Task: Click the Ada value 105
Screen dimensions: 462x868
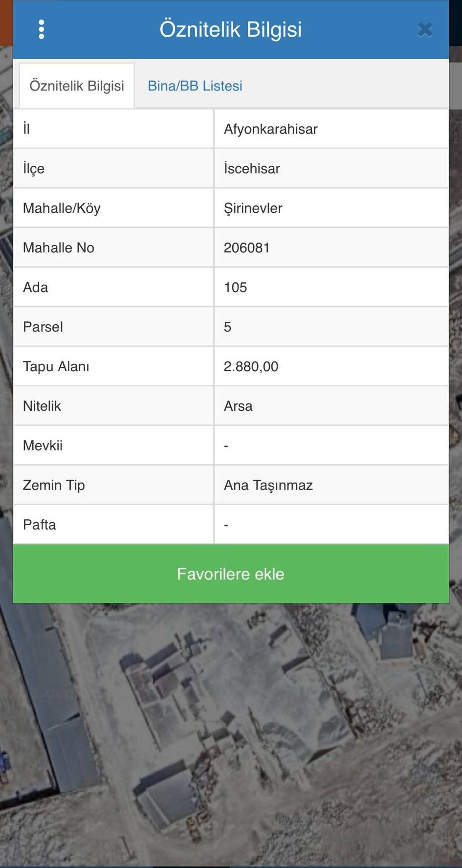Action: [235, 288]
